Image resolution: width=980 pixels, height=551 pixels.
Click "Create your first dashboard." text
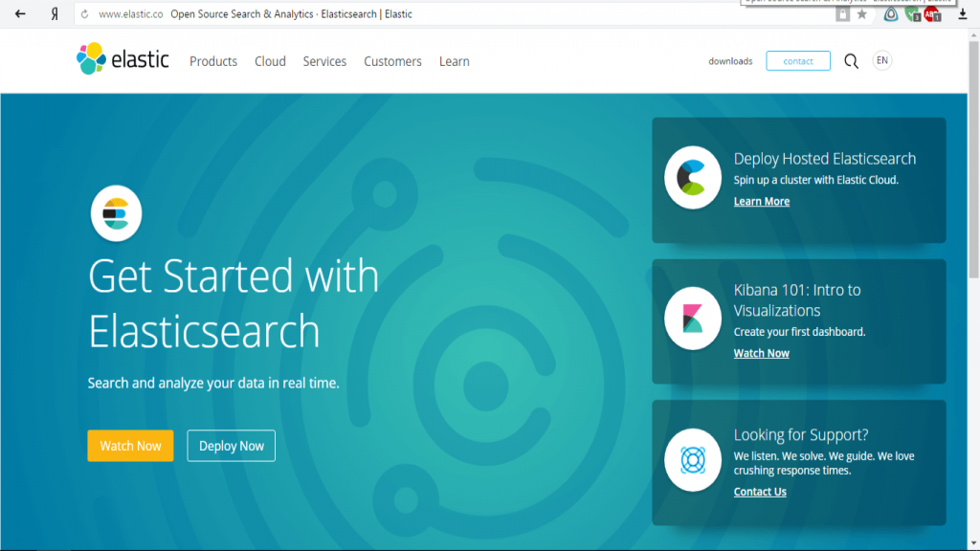pyautogui.click(x=799, y=332)
